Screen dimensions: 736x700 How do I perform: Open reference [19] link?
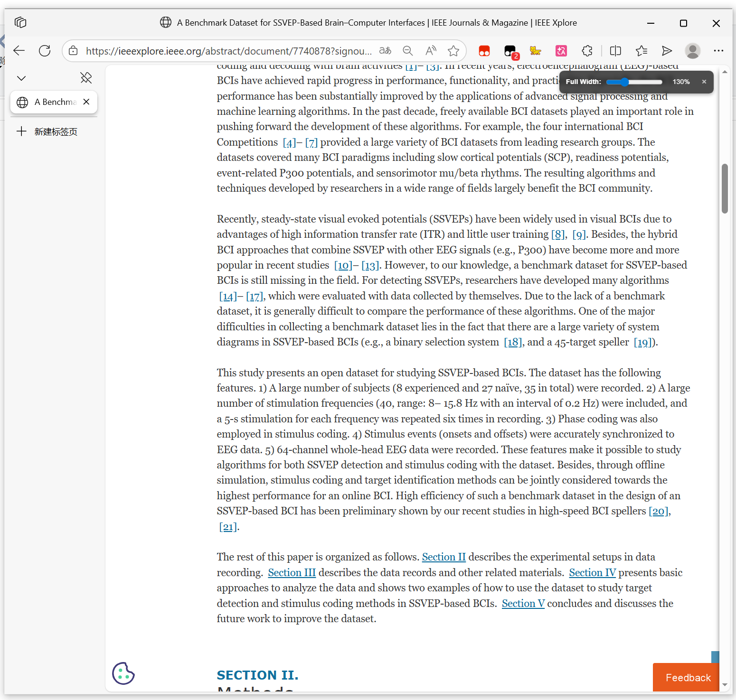pyautogui.click(x=643, y=342)
